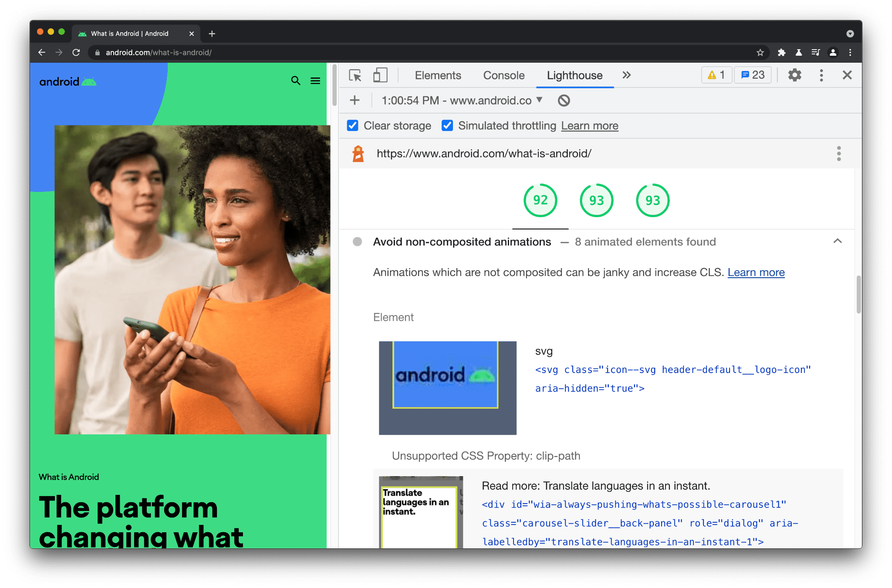The image size is (892, 588).
Task: Click Learn more link for CLS animations
Action: [x=756, y=272]
